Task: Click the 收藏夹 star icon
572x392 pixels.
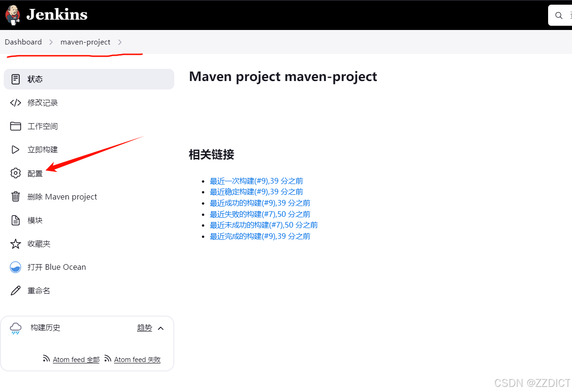Action: [15, 244]
